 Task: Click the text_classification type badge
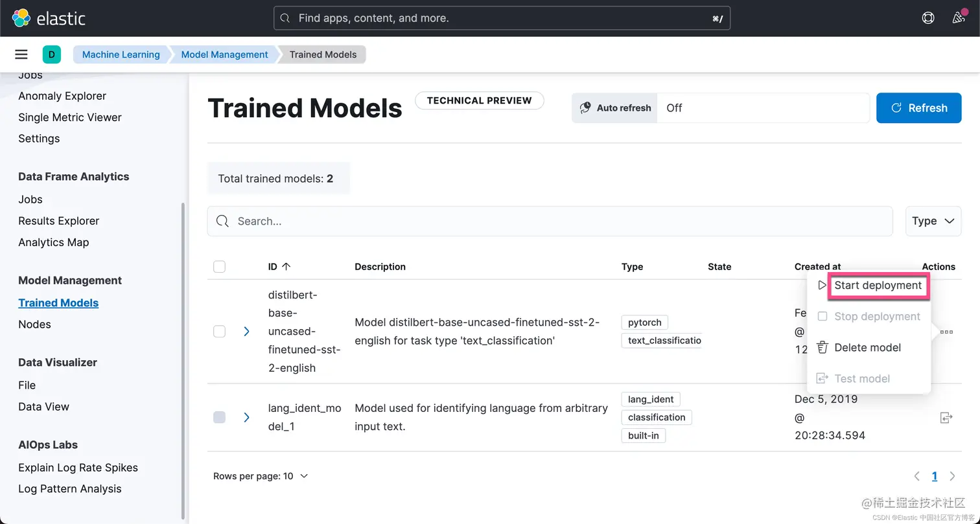[x=662, y=341]
